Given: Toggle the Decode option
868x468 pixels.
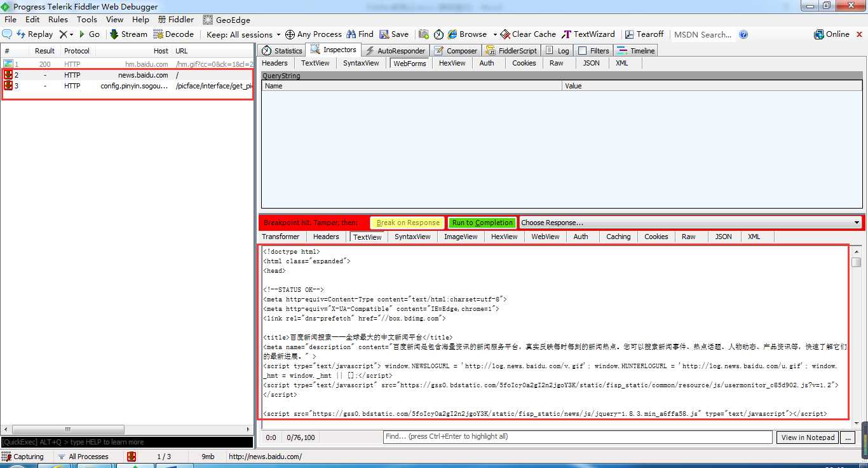Looking at the screenshot, I should tap(173, 34).
